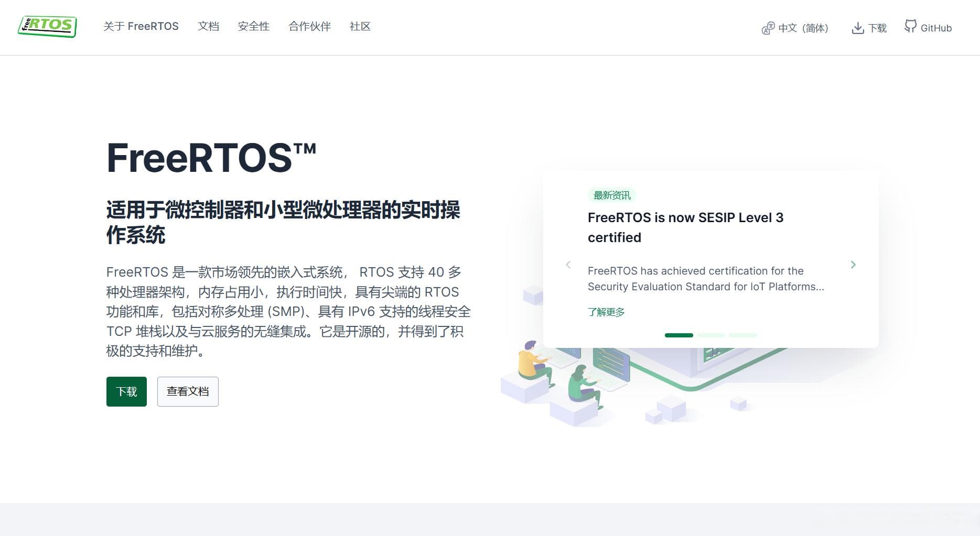Select the first carousel indicator
The image size is (980, 536).
tap(679, 335)
